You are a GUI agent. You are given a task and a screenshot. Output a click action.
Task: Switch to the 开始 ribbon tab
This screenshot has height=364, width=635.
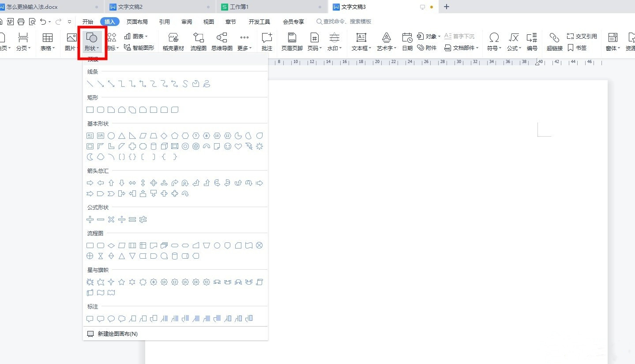[88, 22]
